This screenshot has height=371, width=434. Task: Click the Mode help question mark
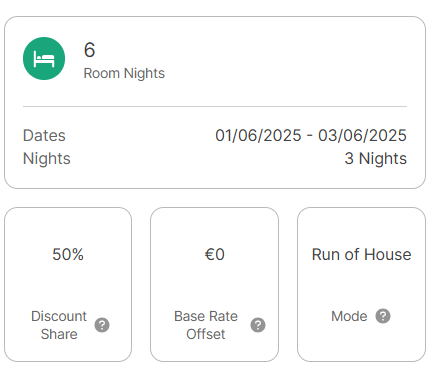point(383,316)
